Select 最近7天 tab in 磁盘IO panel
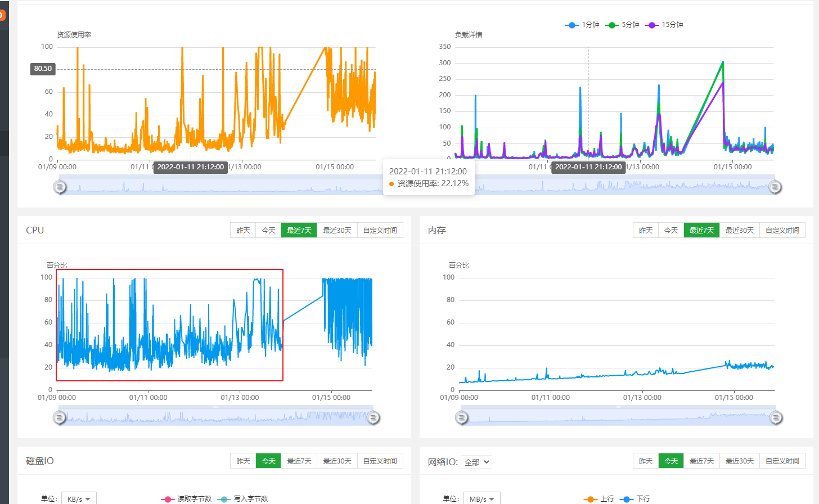The height and width of the screenshot is (504, 819). (299, 461)
